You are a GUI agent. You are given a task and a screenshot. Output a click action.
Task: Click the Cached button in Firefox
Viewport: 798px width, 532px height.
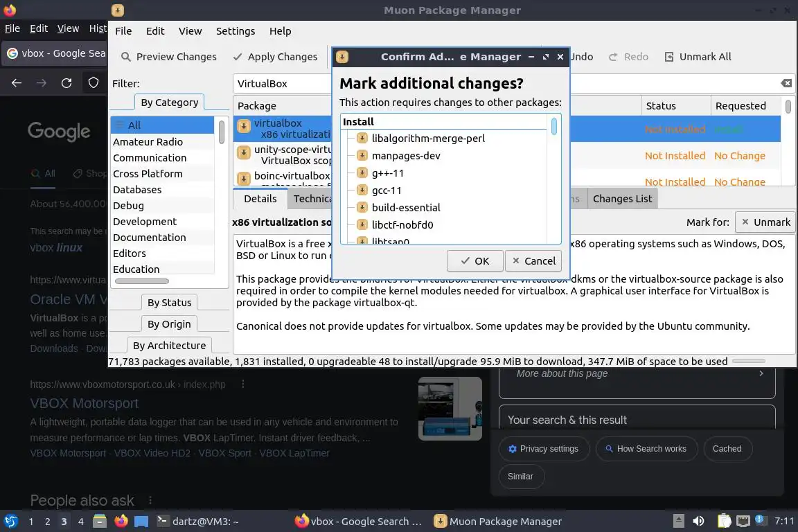pyautogui.click(x=727, y=448)
